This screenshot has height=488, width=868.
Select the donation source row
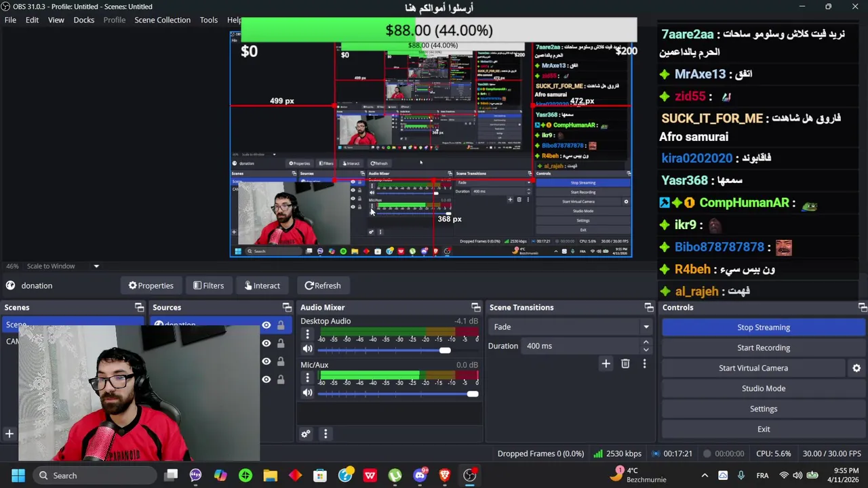pyautogui.click(x=220, y=325)
